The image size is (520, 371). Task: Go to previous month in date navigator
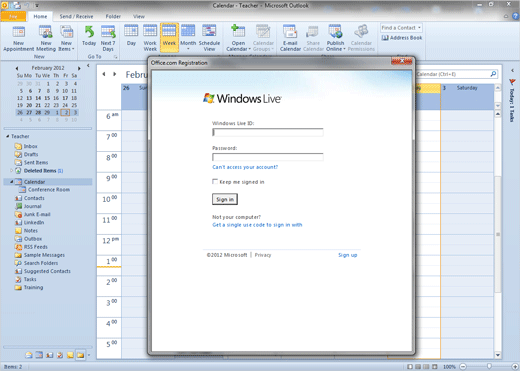[17, 68]
